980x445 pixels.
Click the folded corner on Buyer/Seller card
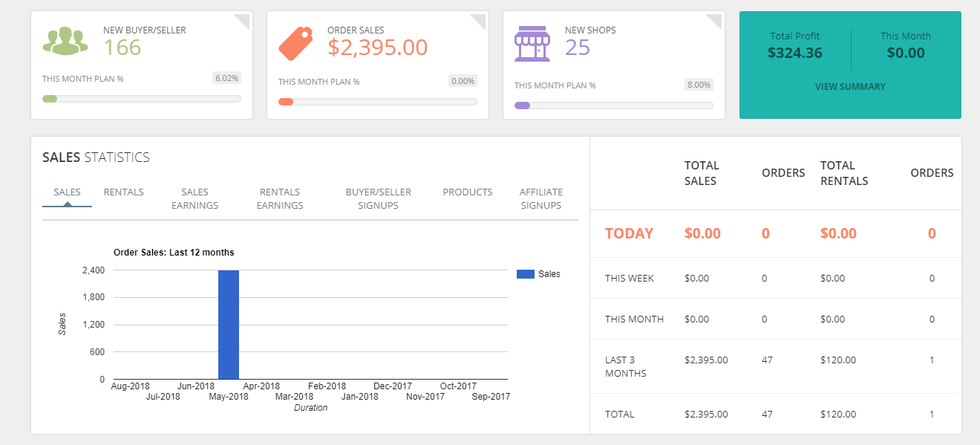[242, 21]
